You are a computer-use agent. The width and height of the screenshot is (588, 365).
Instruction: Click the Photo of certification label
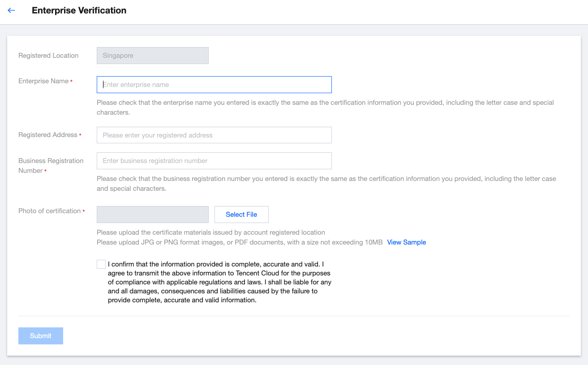pyautogui.click(x=49, y=211)
